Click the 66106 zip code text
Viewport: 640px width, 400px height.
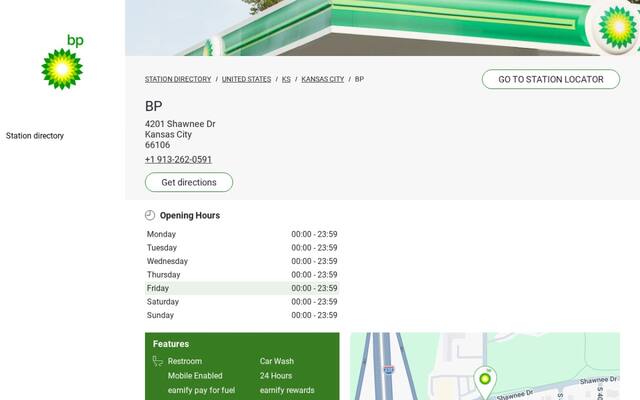158,145
